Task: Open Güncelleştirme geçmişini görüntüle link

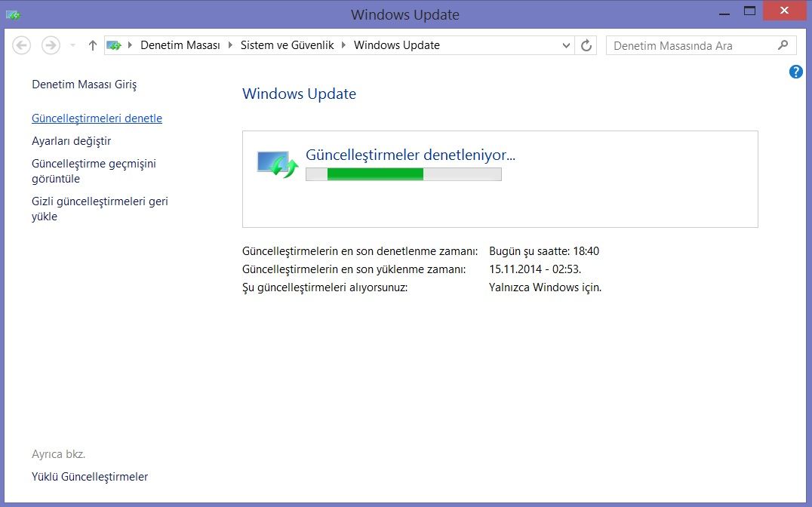Action: tap(94, 171)
